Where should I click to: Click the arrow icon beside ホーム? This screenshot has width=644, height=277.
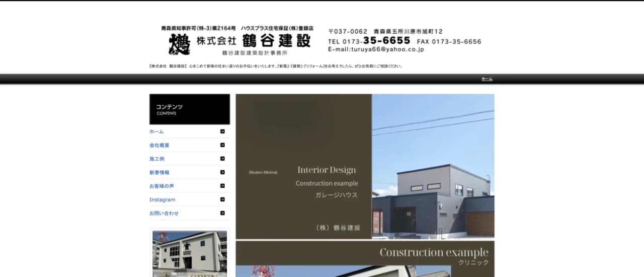[222, 131]
